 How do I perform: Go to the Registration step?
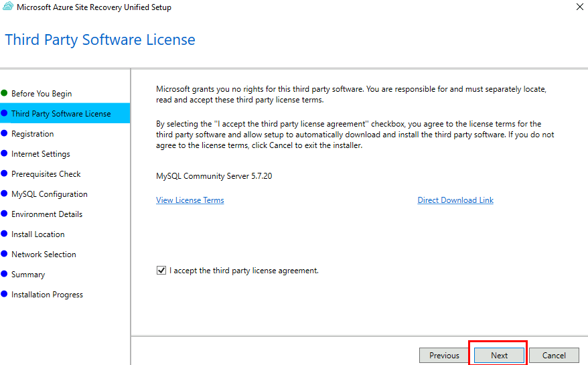tap(32, 133)
